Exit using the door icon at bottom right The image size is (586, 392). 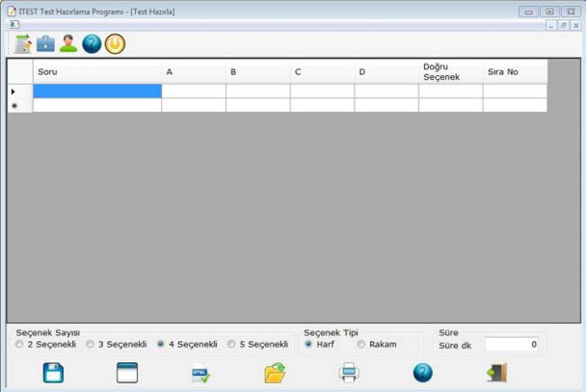(496, 373)
